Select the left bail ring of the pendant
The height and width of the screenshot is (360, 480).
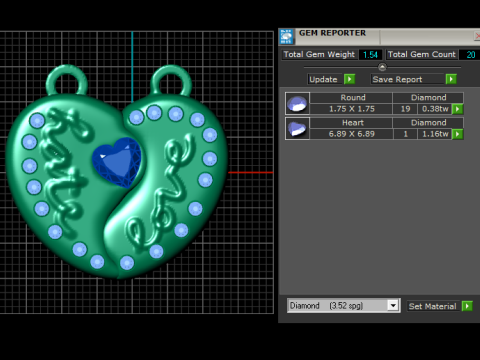[x=67, y=80]
